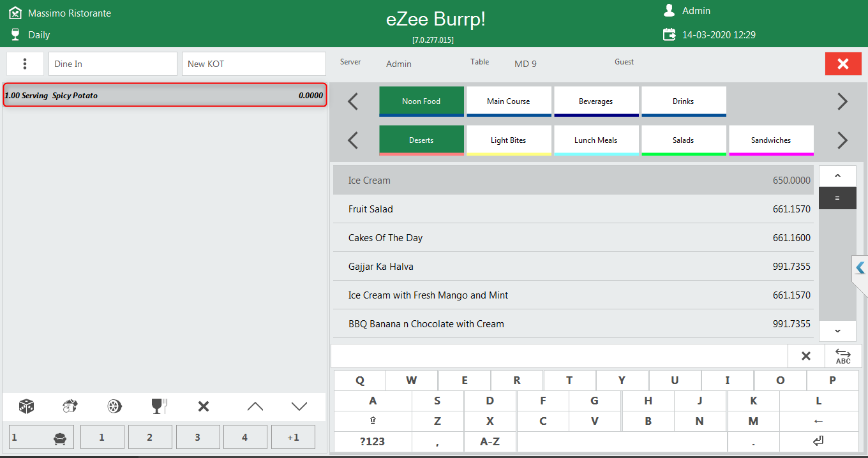Move order selection up with upward chevron

click(255, 406)
